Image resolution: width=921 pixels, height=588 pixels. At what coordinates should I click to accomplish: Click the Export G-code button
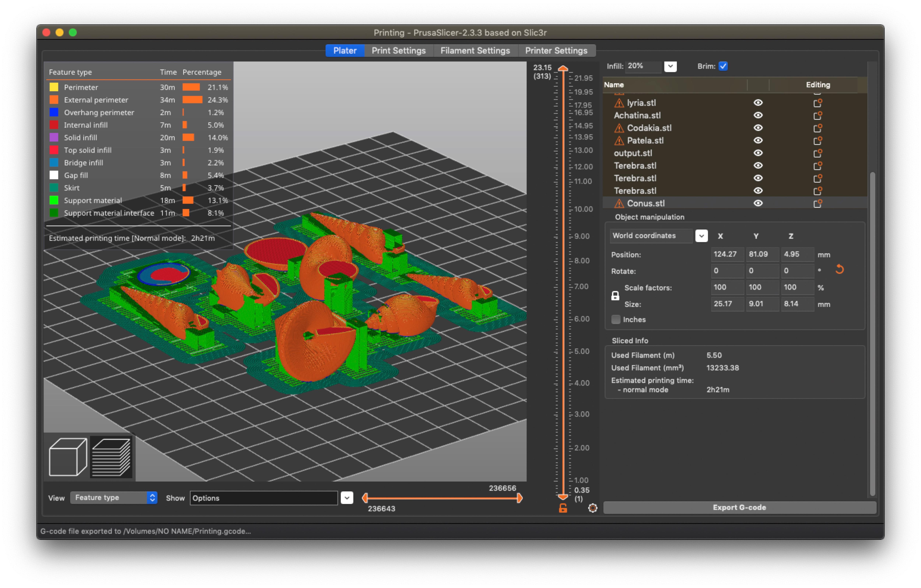coord(739,508)
